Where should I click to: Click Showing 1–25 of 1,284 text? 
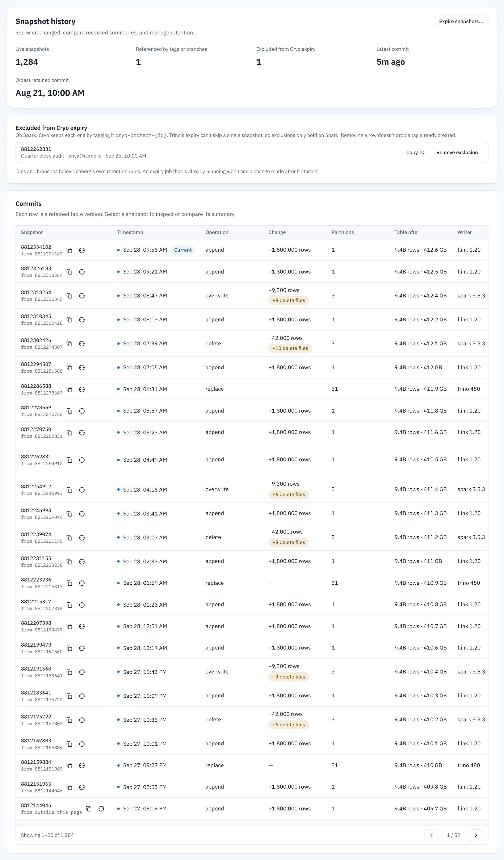tap(47, 835)
